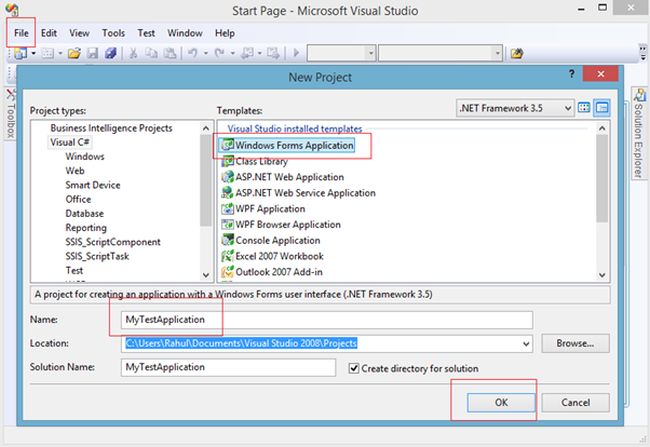Click the New Project toolbar icon
650x447 pixels.
point(20,53)
